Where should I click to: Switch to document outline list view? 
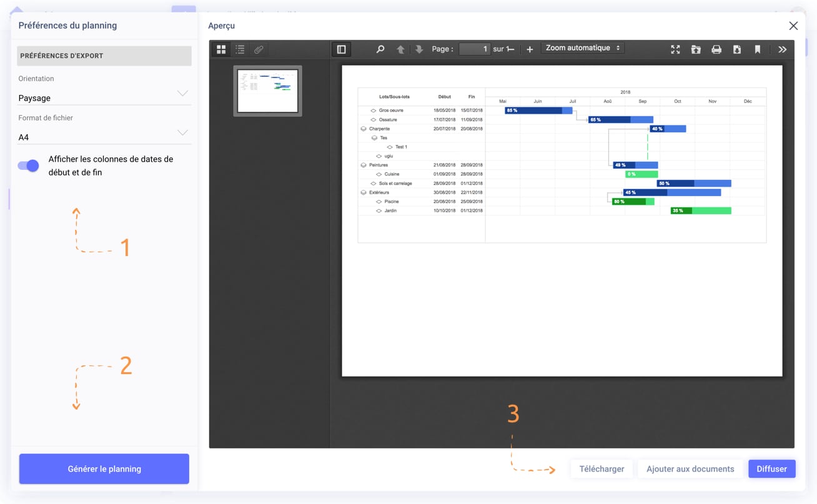[240, 49]
